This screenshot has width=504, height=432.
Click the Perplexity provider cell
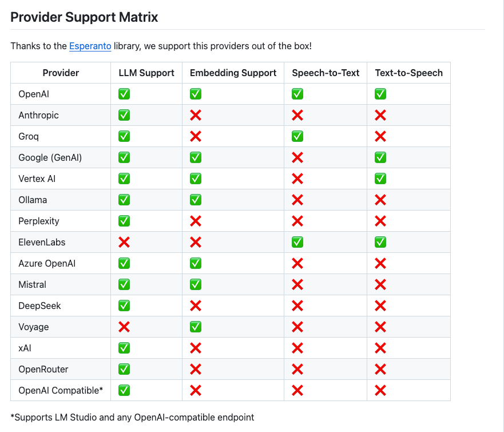coord(61,221)
